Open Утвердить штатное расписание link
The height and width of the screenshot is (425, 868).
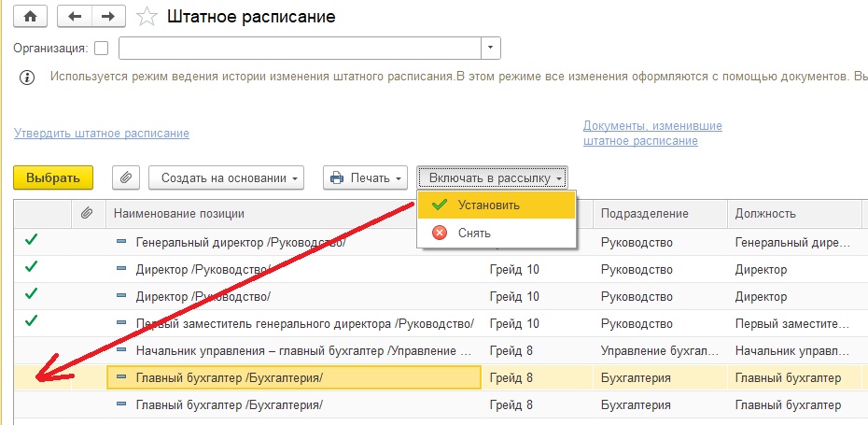pyautogui.click(x=102, y=134)
